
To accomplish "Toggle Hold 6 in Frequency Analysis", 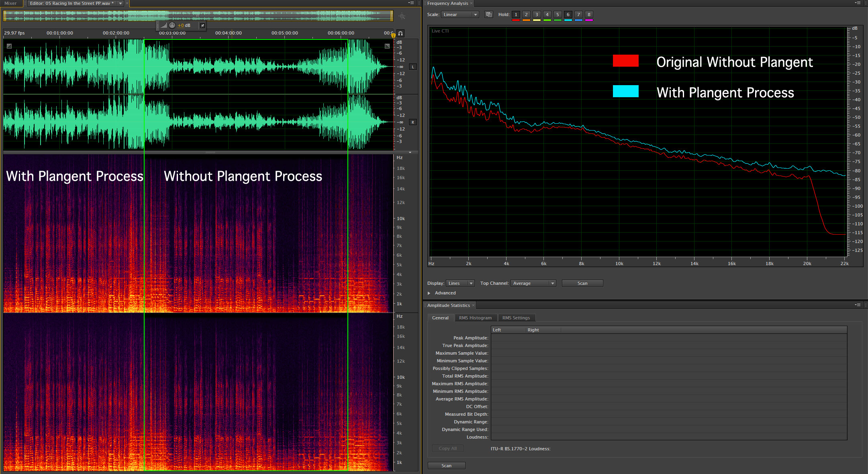I will 568,14.
